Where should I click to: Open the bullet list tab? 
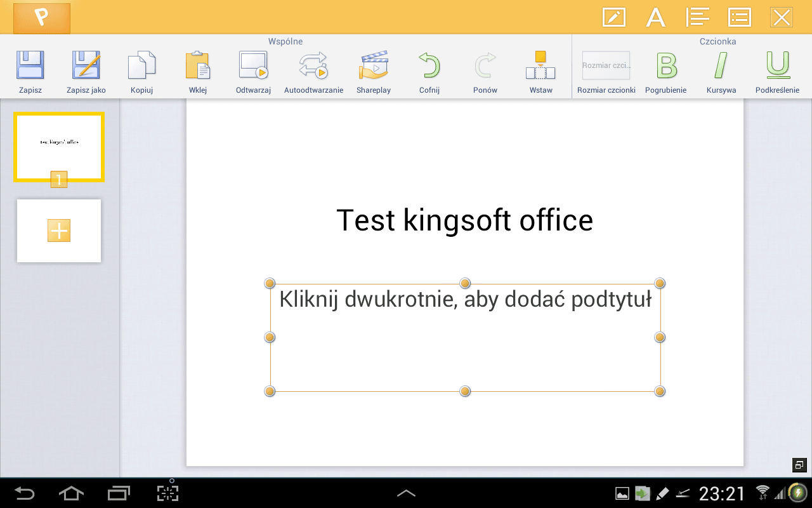740,17
